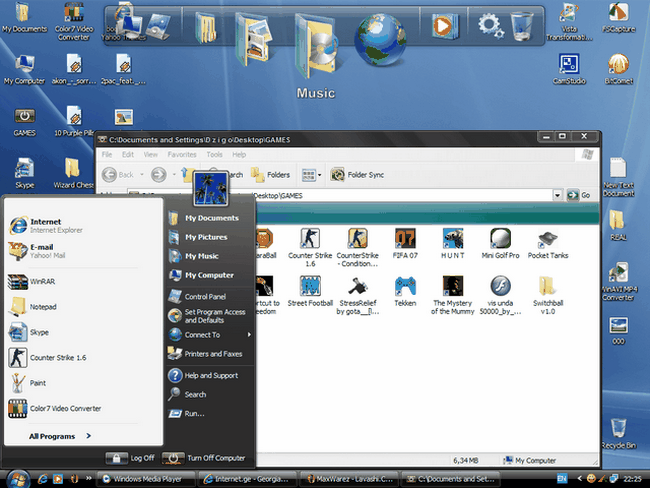Toggle Folders pane in Explorer toolbar
The width and height of the screenshot is (650, 488).
(270, 175)
